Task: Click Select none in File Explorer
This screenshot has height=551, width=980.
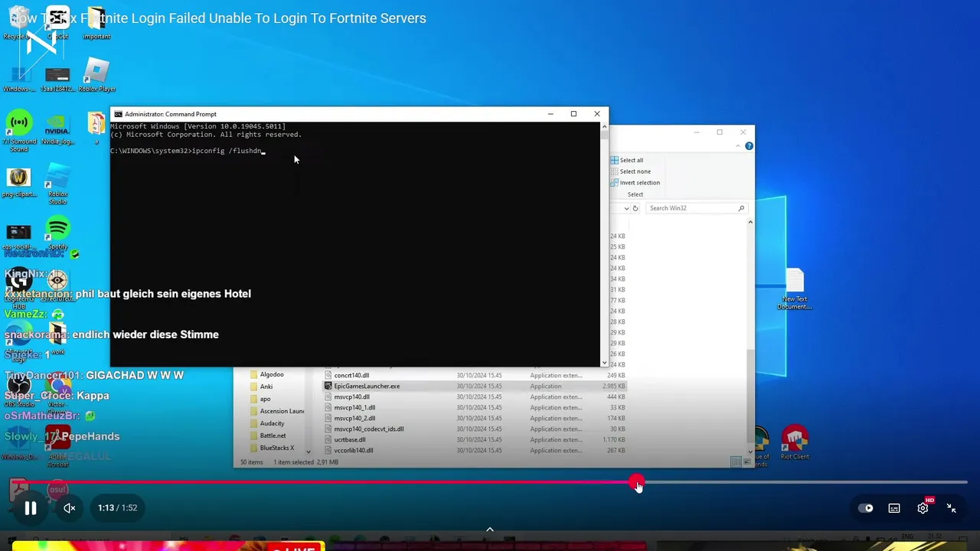Action: point(630,171)
